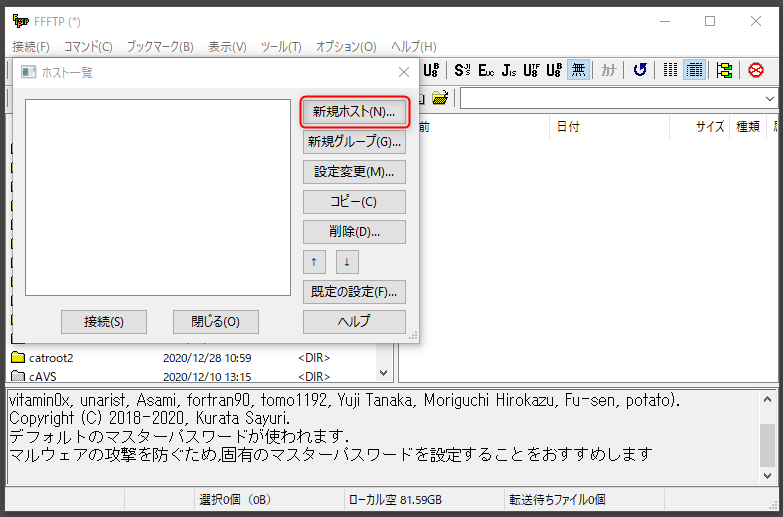The height and width of the screenshot is (517, 783).
Task: Click status bar 転送待ちファイル0個
Action: [557, 500]
